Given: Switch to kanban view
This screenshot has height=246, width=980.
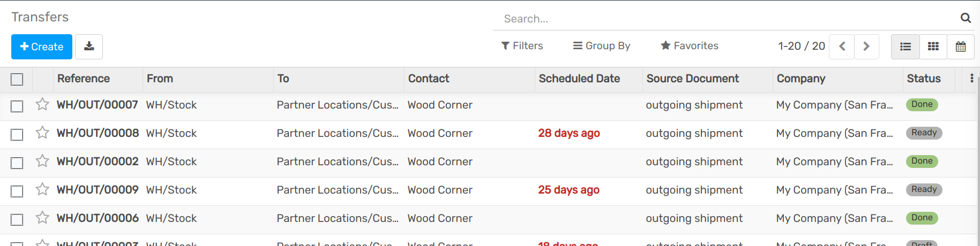Looking at the screenshot, I should [x=933, y=47].
